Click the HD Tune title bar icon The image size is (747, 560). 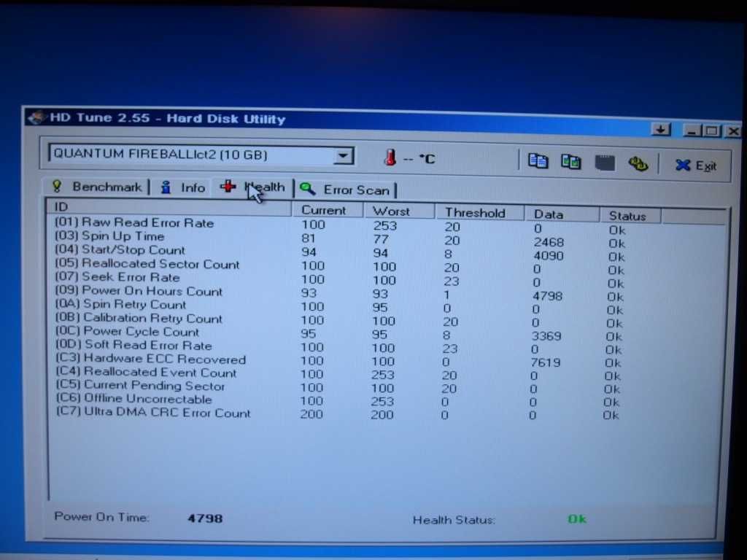click(x=38, y=117)
